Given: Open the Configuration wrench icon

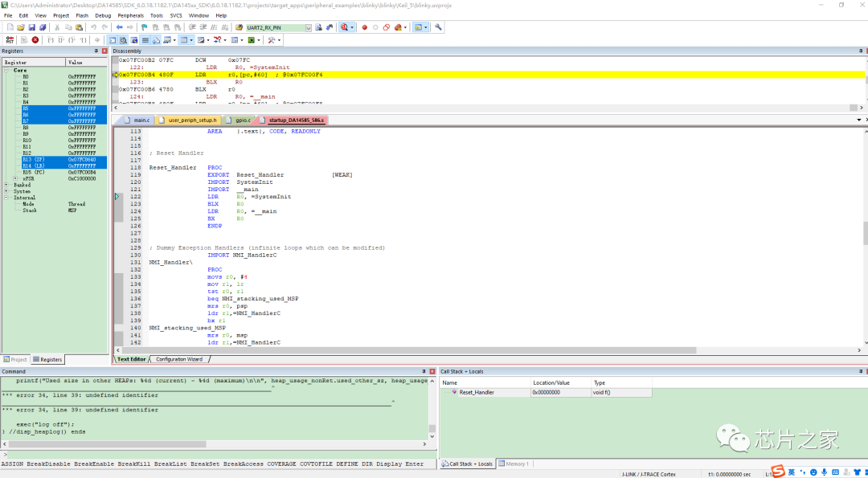Looking at the screenshot, I should (x=438, y=27).
